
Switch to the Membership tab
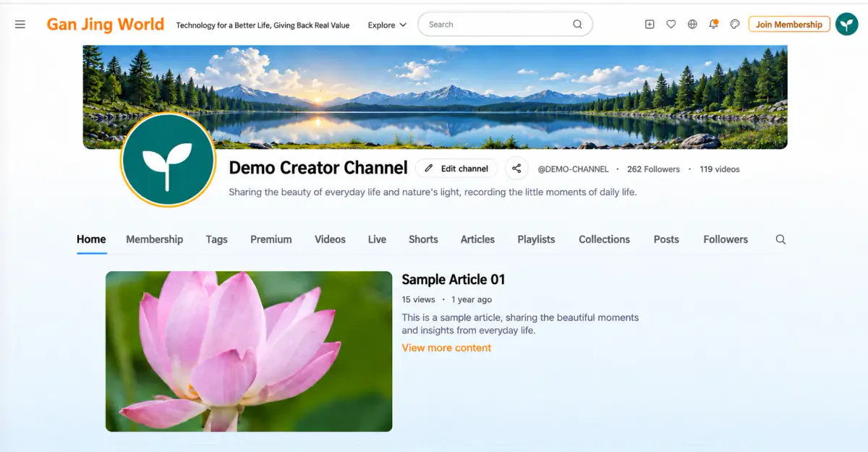point(155,239)
